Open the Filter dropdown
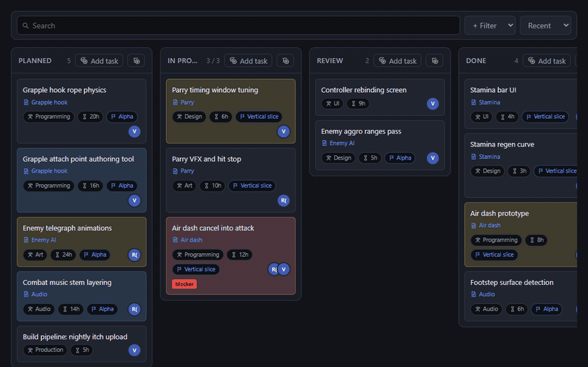 click(490, 25)
